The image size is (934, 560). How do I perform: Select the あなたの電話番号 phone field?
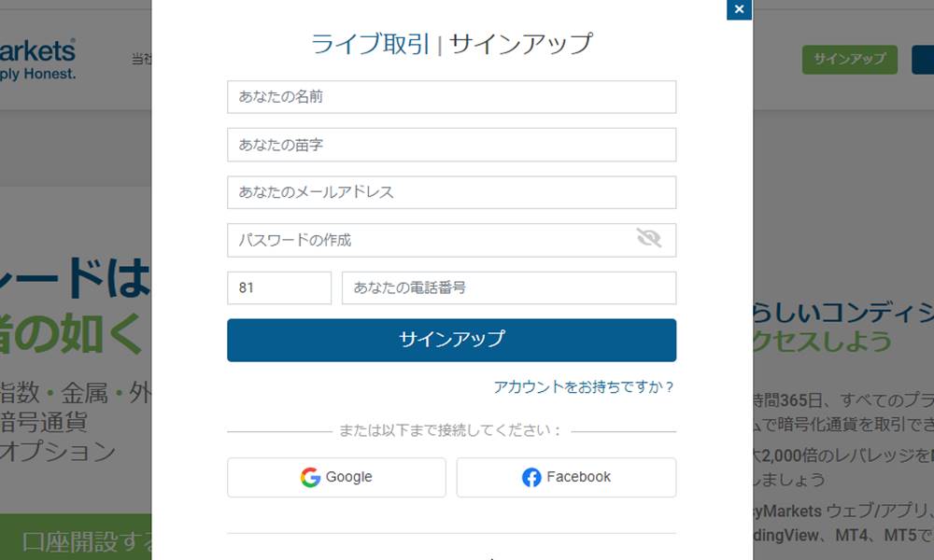(x=510, y=287)
